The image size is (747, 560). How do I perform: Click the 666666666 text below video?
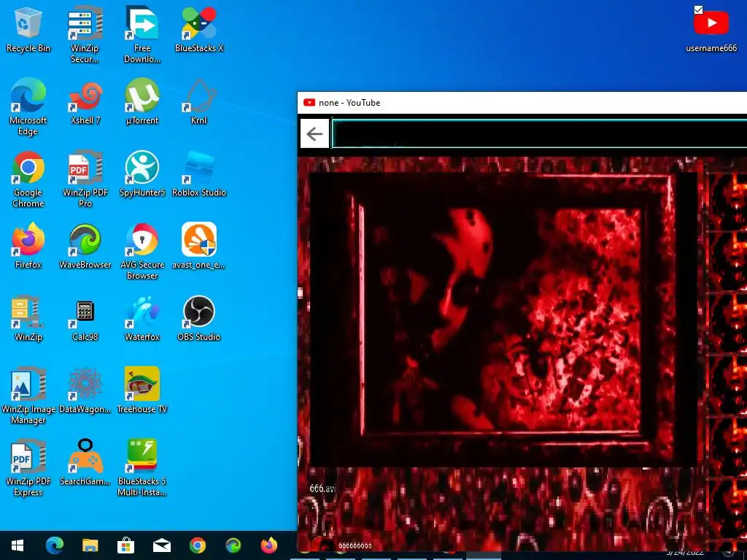355,545
